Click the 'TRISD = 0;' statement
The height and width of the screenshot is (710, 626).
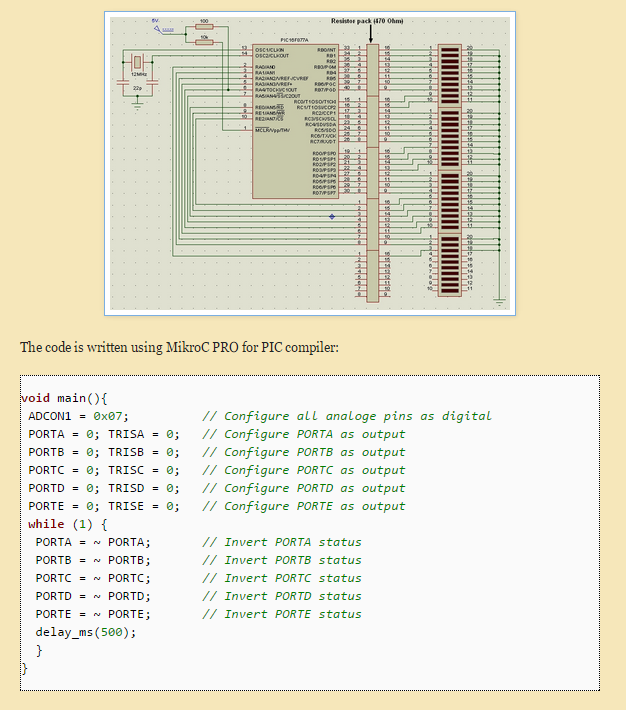coord(144,489)
